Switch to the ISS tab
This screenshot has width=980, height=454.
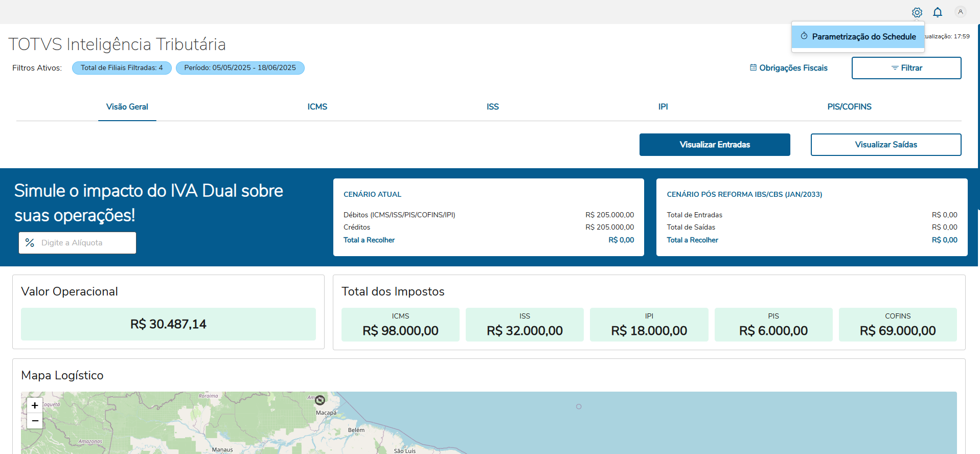(x=493, y=107)
